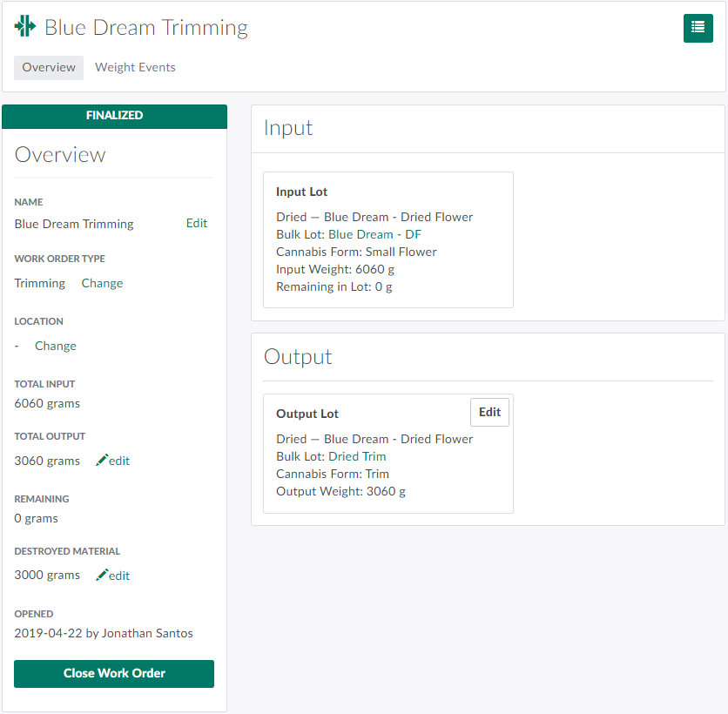The image size is (728, 714).
Task: Click the opened date by Jonathan Santos
Action: 104,633
